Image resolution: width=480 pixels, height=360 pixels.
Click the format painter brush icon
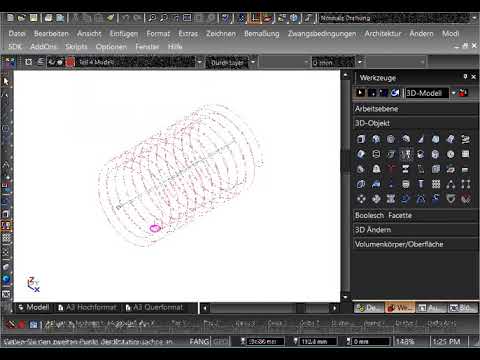(x=110, y=18)
